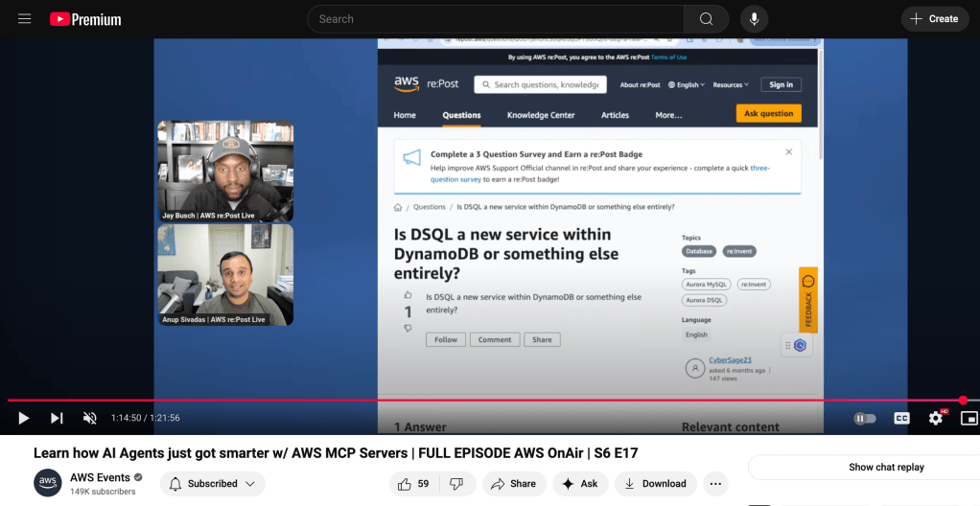Viewport: 980px width, 506px height.
Task: Start voice search with microphone icon
Action: point(754,19)
